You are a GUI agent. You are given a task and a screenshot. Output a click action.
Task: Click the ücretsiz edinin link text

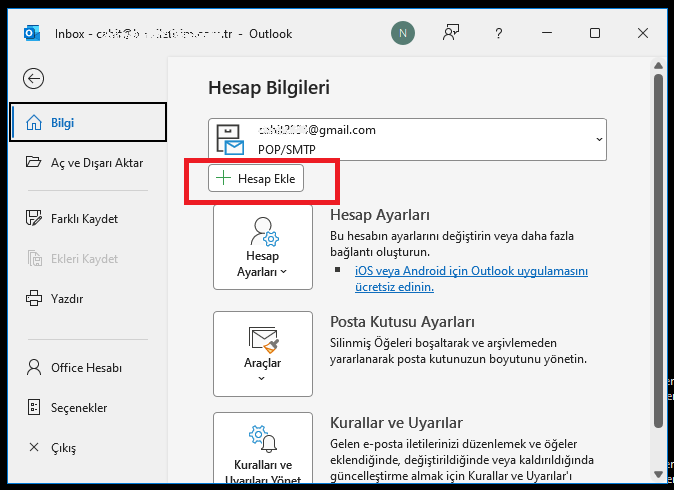(x=394, y=287)
